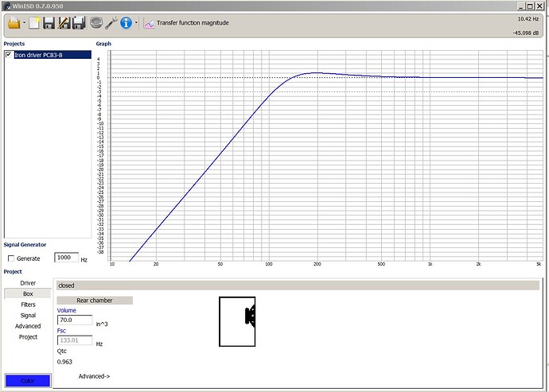Click the signal frequency field showing 1000
The width and height of the screenshot is (549, 392).
66,258
